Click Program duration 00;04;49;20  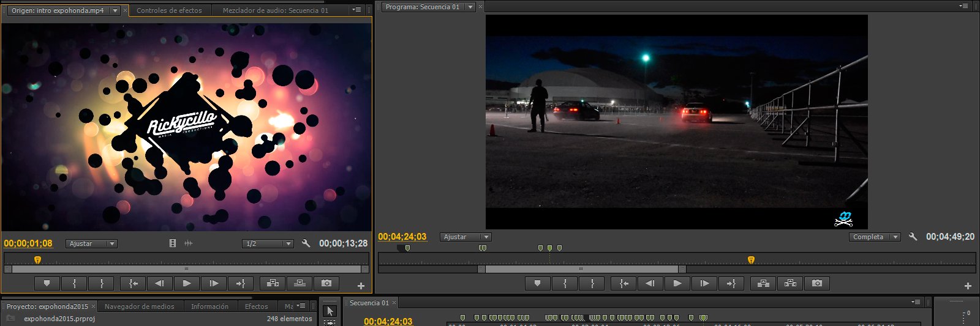point(950,237)
